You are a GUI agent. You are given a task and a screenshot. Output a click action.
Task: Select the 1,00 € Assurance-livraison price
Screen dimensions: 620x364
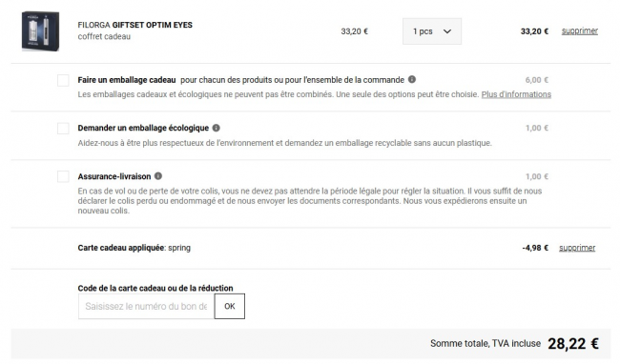tap(537, 177)
